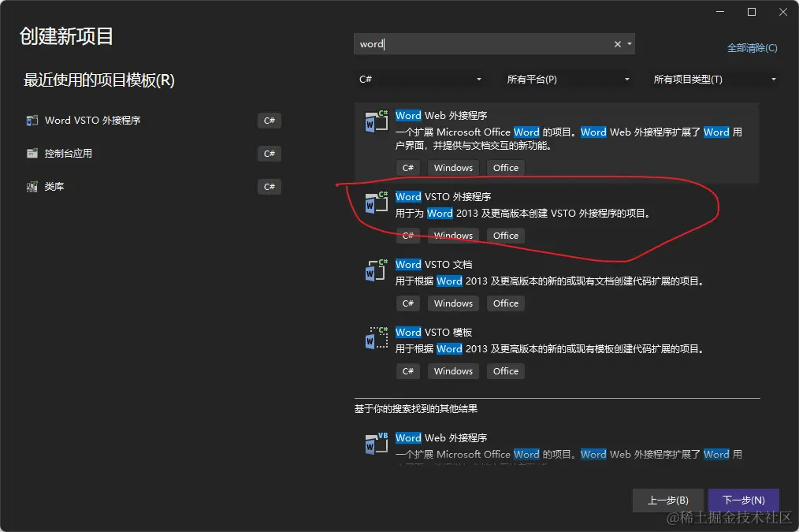Click the 基于你的搜索找到的其他结果 label

click(x=416, y=409)
